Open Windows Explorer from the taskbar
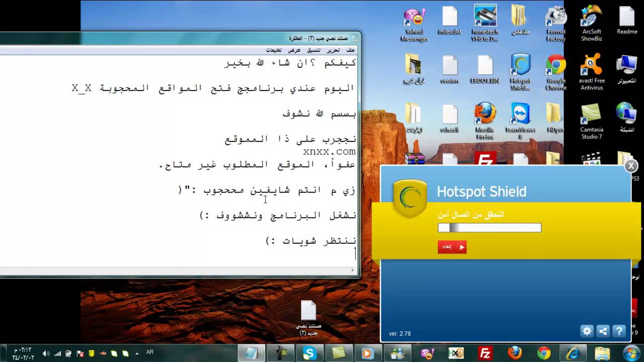 click(x=602, y=353)
